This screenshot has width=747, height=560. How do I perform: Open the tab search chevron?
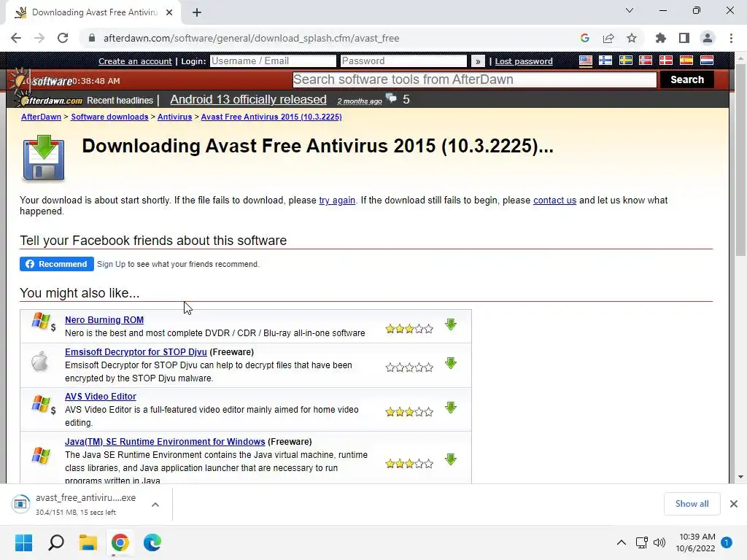coord(630,10)
